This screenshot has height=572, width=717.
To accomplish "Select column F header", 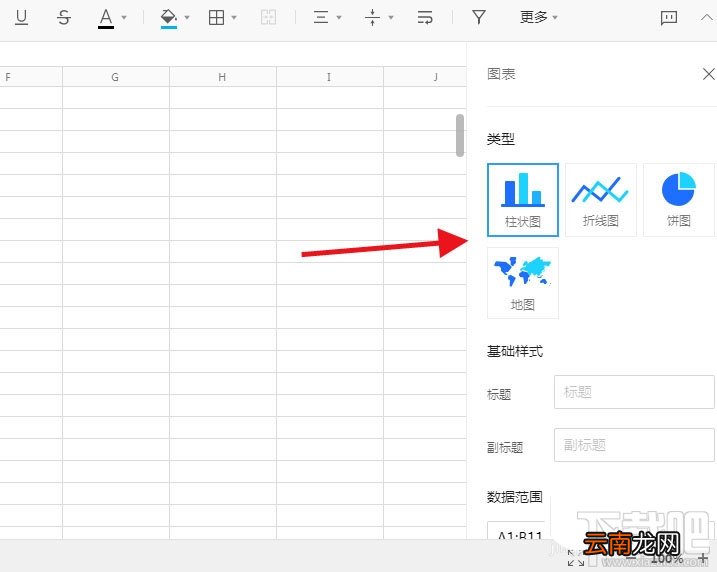I will [31, 77].
